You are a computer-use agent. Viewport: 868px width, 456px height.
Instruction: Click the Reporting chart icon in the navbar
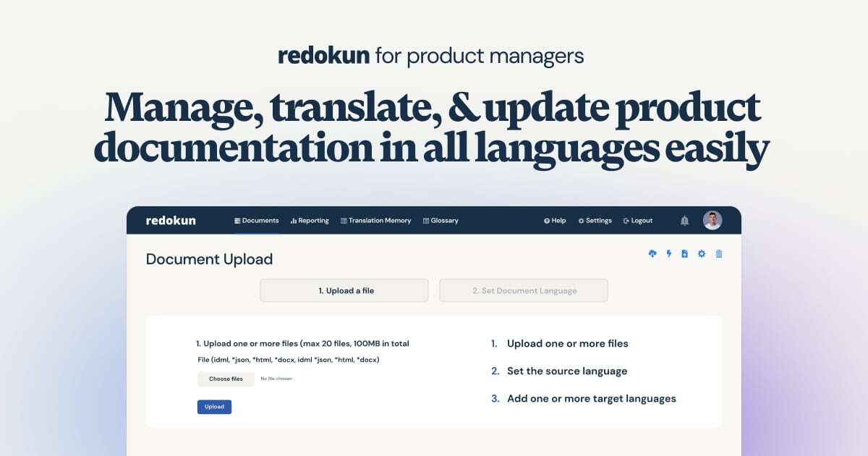(x=292, y=221)
